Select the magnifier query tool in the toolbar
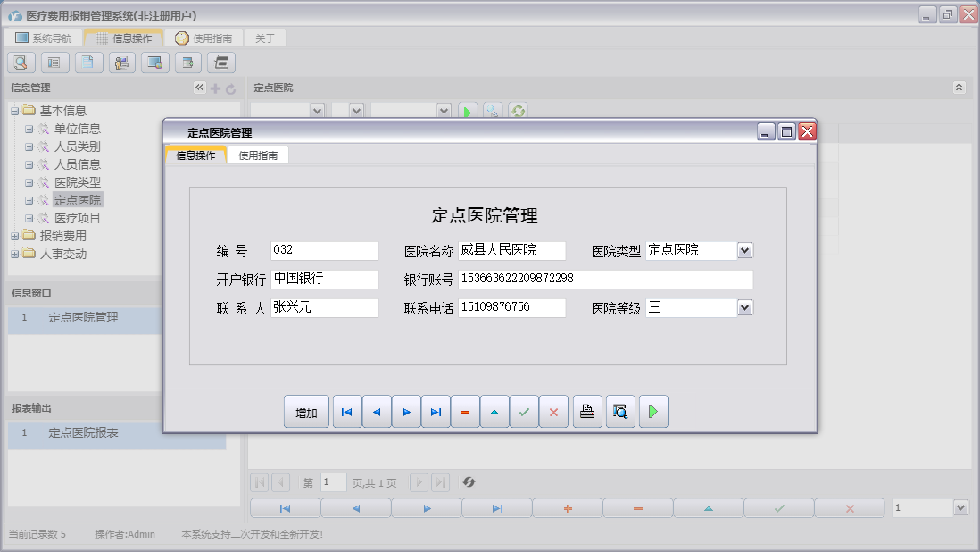The height and width of the screenshot is (552, 980). 20,63
